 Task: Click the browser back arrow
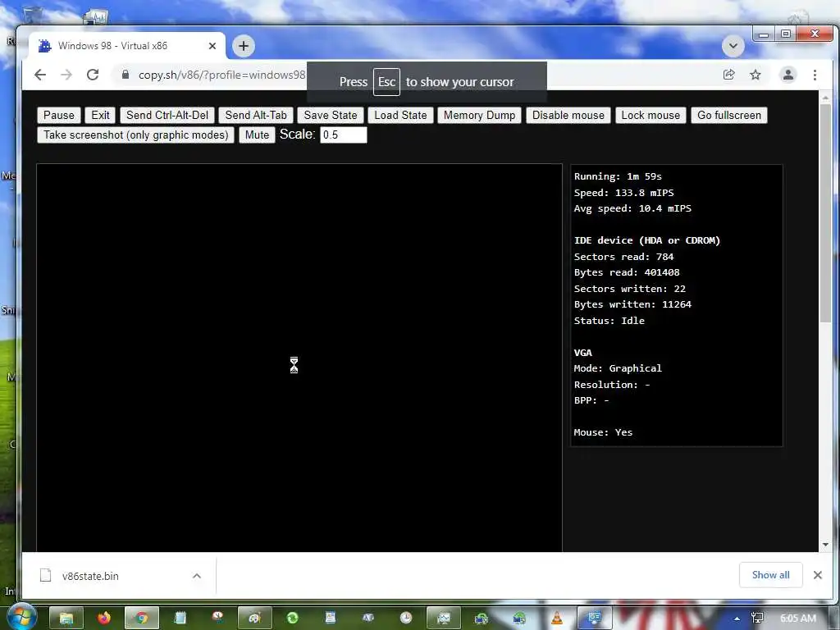(x=40, y=75)
